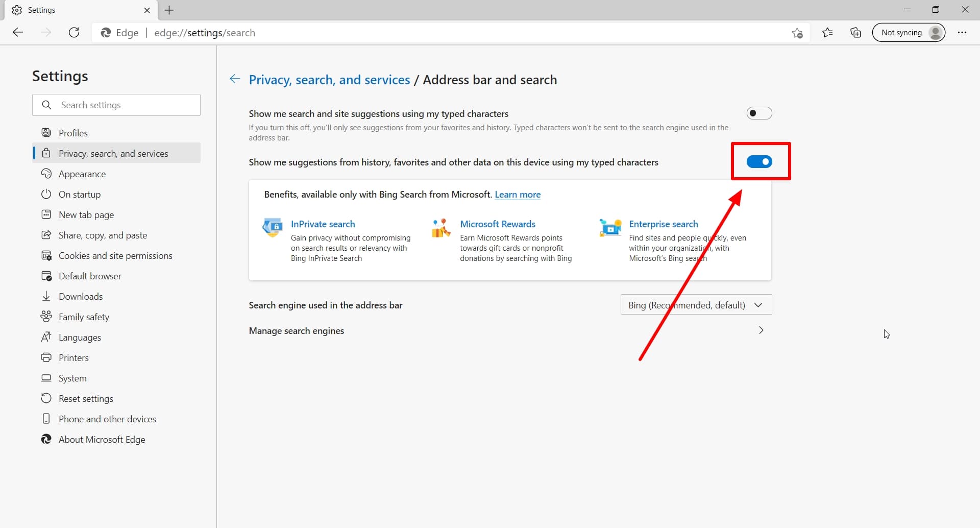Reload the page with refresh icon
980x528 pixels.
[74, 33]
